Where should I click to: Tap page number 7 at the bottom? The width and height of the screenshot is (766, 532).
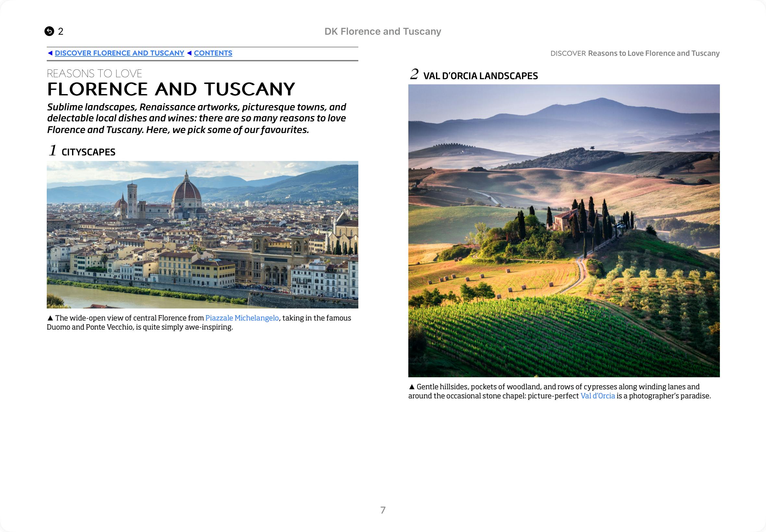click(383, 510)
